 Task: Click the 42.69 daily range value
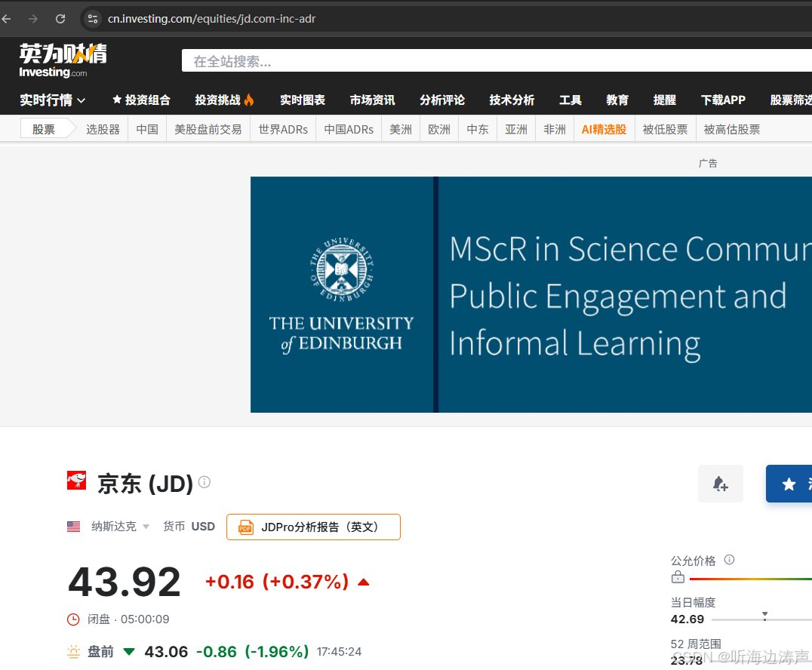coord(687,619)
